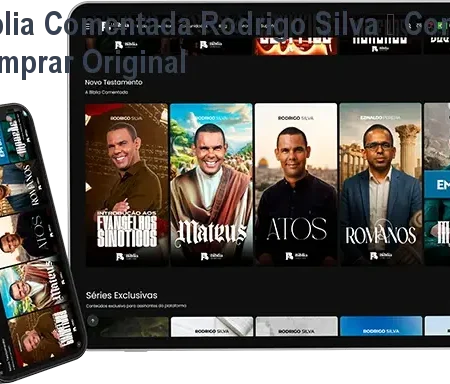Open the hamburger menu in tablet header
The image size is (450, 384).
(x=88, y=26)
